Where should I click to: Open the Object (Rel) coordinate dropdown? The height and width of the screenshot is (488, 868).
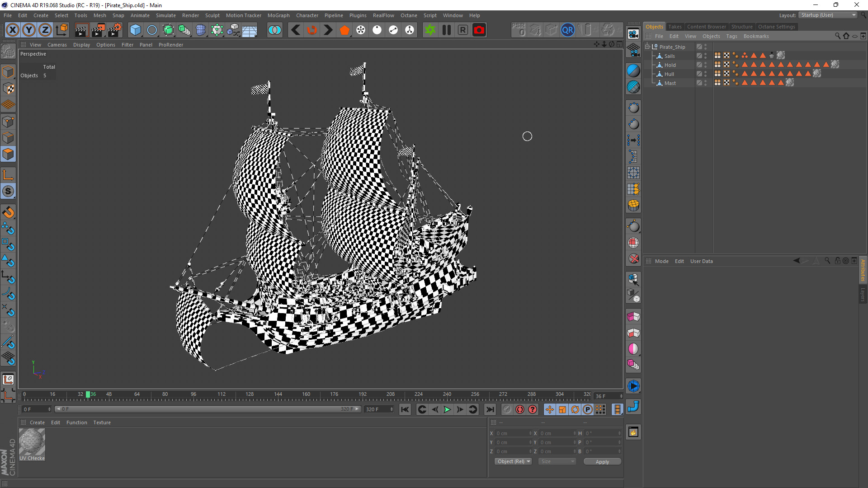pos(513,461)
